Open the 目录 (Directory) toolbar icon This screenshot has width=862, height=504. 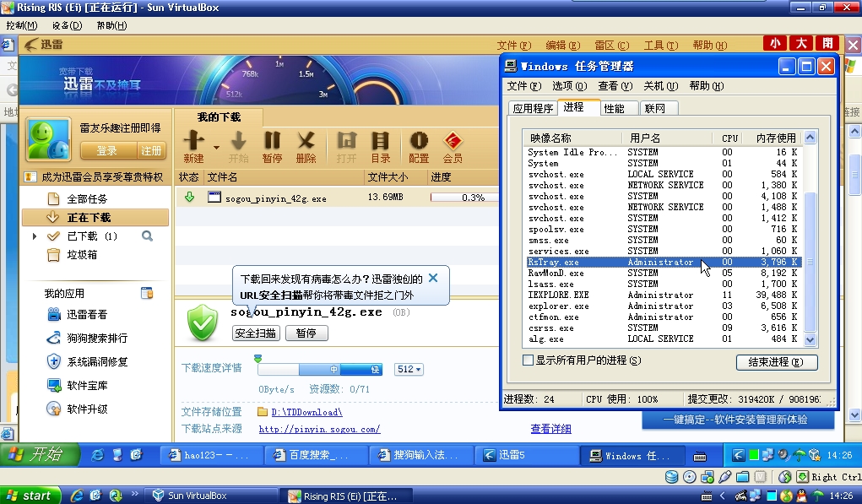click(380, 146)
